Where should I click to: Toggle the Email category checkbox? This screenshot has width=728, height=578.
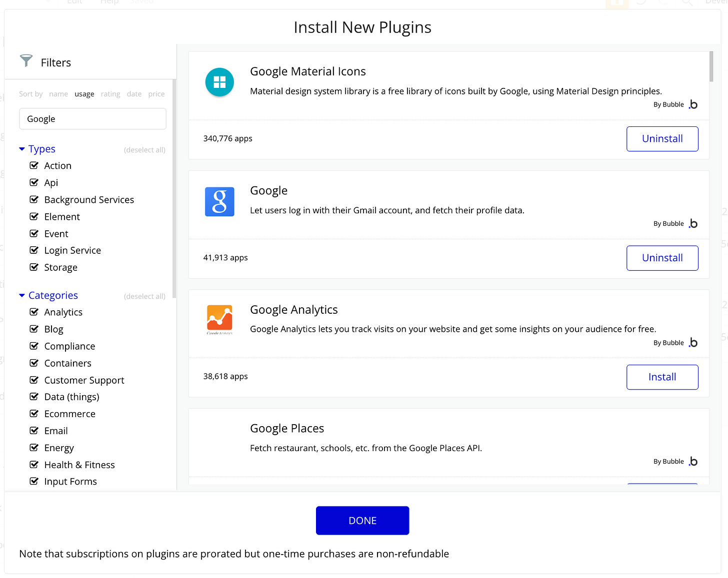[x=34, y=431]
